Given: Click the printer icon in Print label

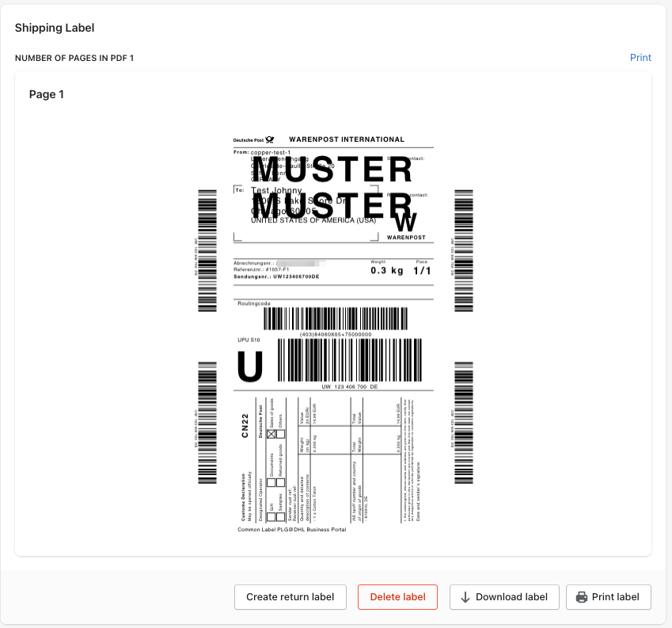Looking at the screenshot, I should 582,597.
